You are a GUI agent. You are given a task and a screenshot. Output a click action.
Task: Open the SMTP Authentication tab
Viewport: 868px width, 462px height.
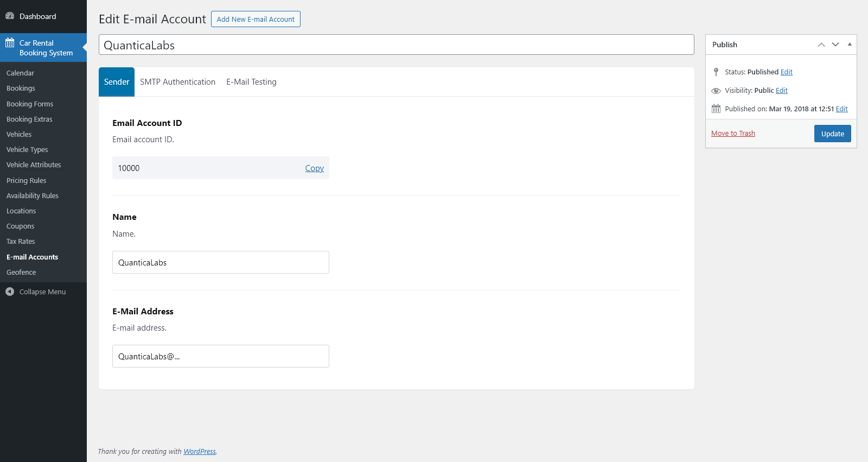(x=178, y=82)
